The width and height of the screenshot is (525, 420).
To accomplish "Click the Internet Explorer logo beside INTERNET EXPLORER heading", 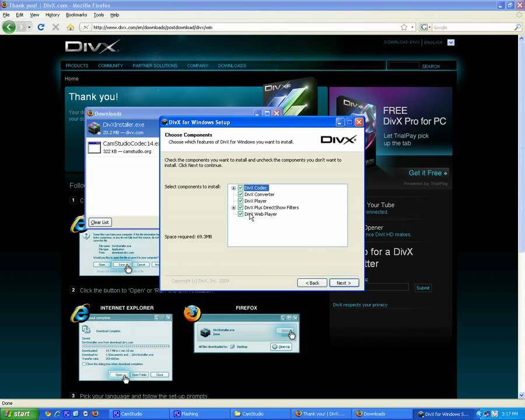I will tap(80, 313).
